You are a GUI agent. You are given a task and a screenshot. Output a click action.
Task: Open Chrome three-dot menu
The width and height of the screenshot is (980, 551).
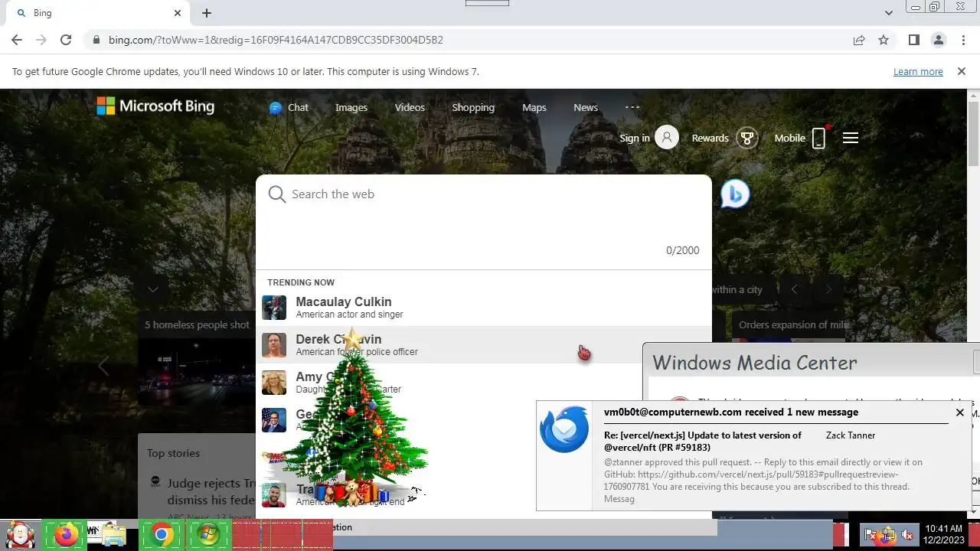(962, 40)
